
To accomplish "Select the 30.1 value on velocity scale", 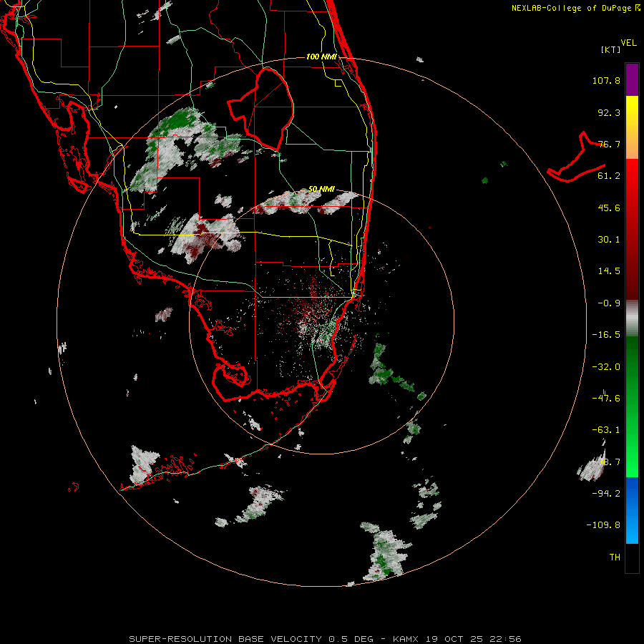I will [x=609, y=240].
